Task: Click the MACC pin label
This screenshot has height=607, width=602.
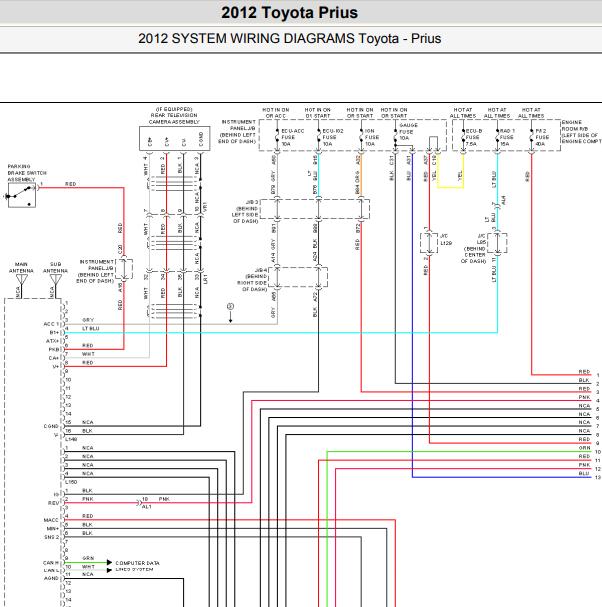Action: click(51, 520)
